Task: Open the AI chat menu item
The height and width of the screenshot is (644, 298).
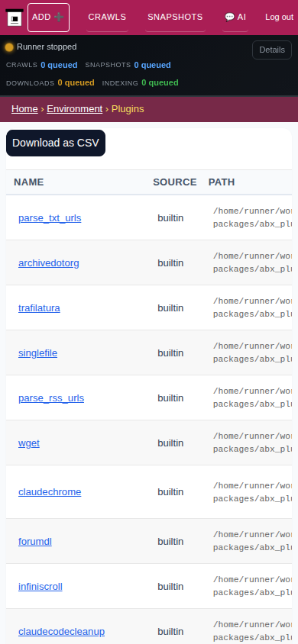Action: pos(235,18)
